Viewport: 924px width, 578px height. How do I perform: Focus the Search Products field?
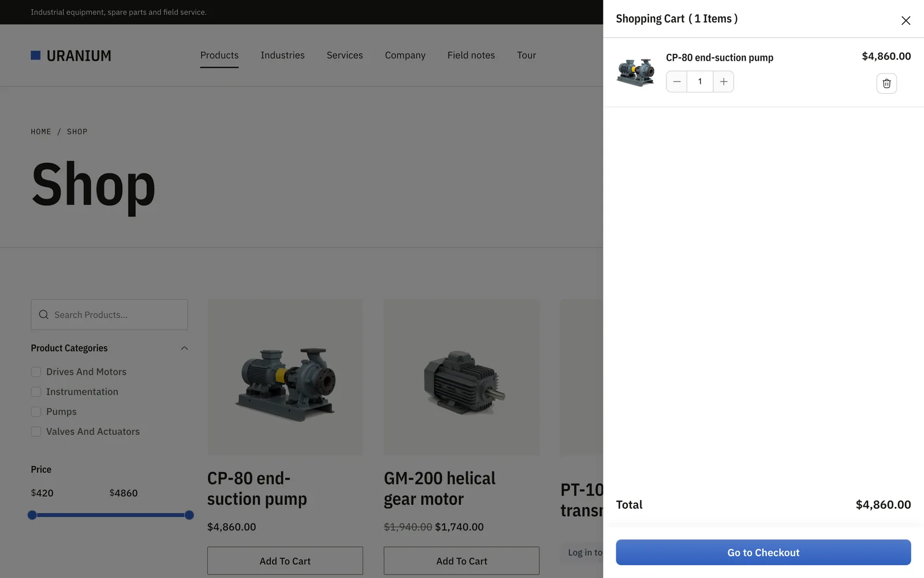coord(109,315)
